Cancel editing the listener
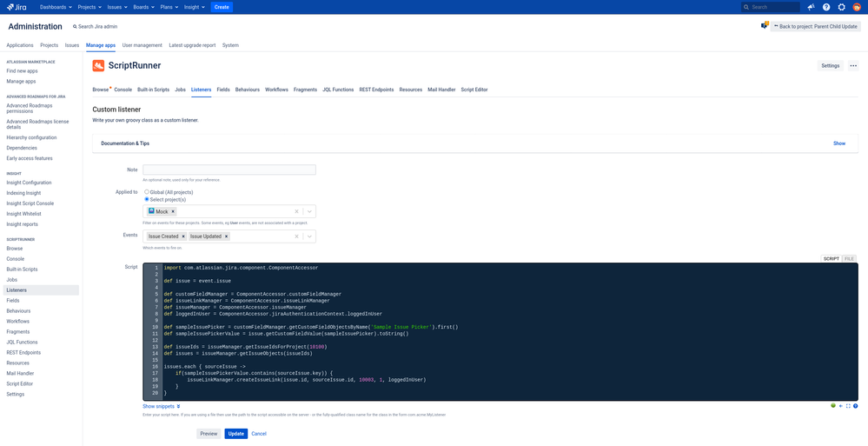 [259, 434]
